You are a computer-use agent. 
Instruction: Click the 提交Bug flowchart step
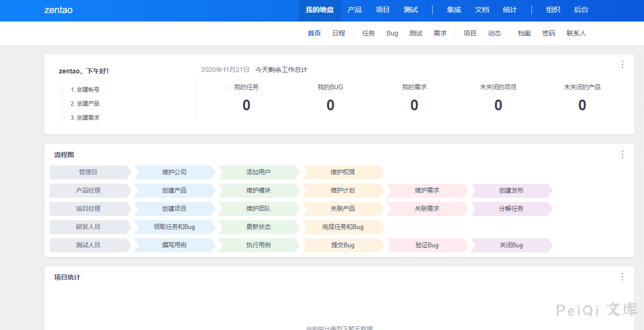[343, 245]
